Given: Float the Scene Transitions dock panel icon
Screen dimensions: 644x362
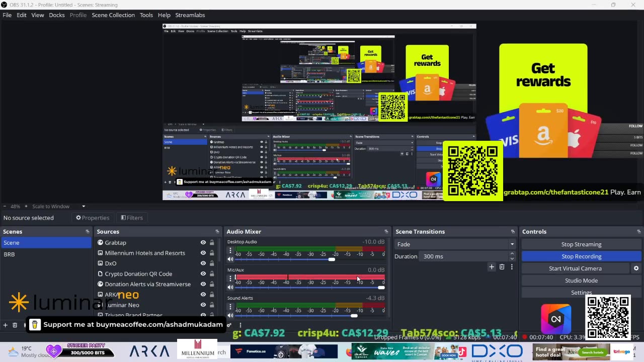Looking at the screenshot, I should [513, 232].
